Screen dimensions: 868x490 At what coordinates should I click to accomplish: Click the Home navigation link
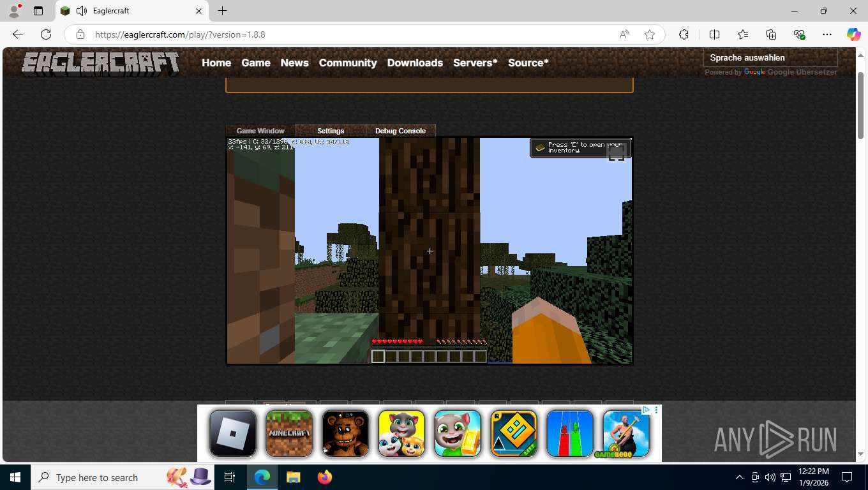tap(216, 63)
